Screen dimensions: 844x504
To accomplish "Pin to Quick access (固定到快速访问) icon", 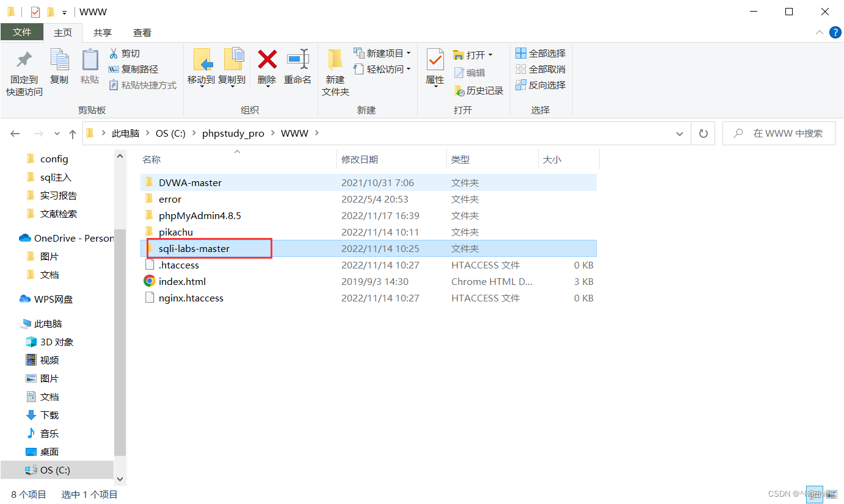I will tap(24, 61).
